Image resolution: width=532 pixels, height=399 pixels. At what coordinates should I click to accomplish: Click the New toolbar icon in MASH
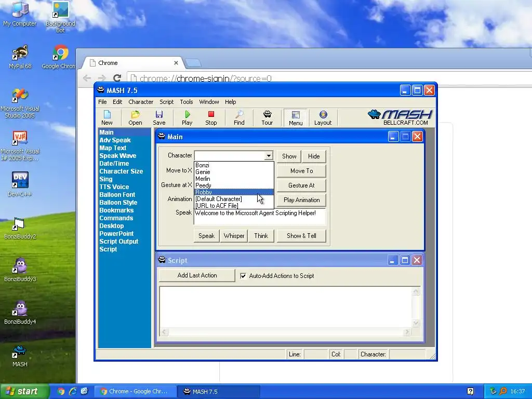107,118
